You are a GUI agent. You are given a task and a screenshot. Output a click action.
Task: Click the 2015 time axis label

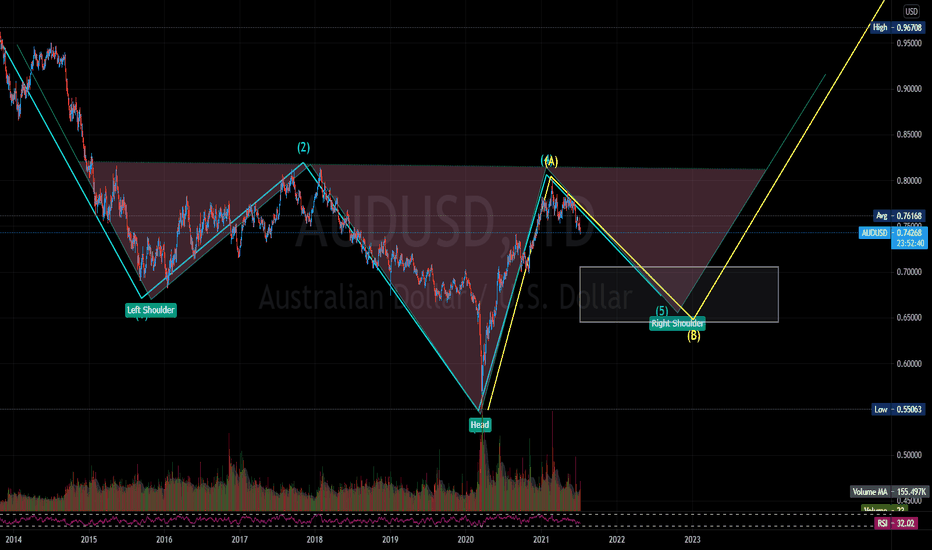pos(89,539)
